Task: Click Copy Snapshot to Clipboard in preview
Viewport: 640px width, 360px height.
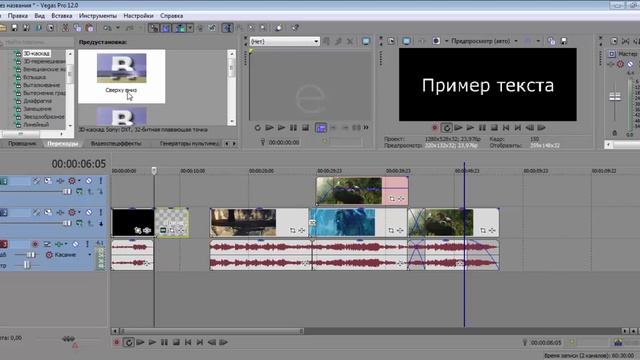Action: coord(551,41)
